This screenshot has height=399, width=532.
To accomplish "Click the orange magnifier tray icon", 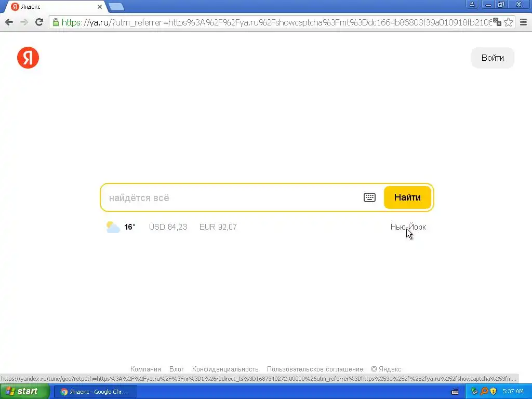I will (x=484, y=392).
